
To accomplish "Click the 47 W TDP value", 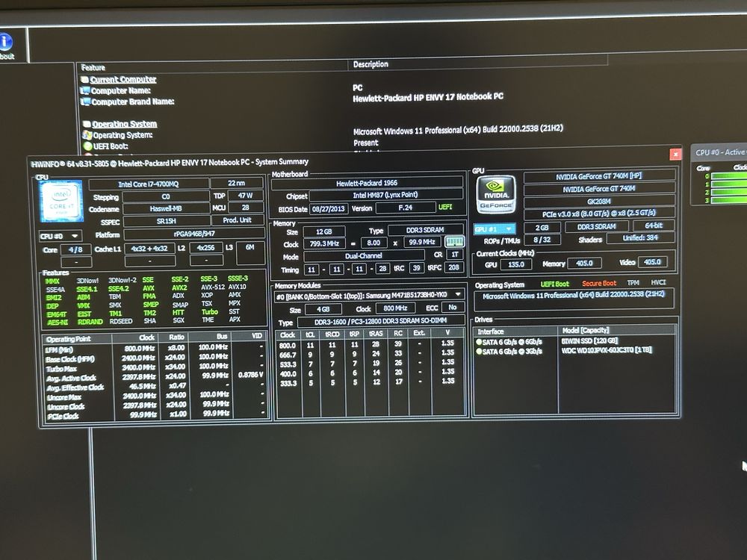I will [x=245, y=195].
